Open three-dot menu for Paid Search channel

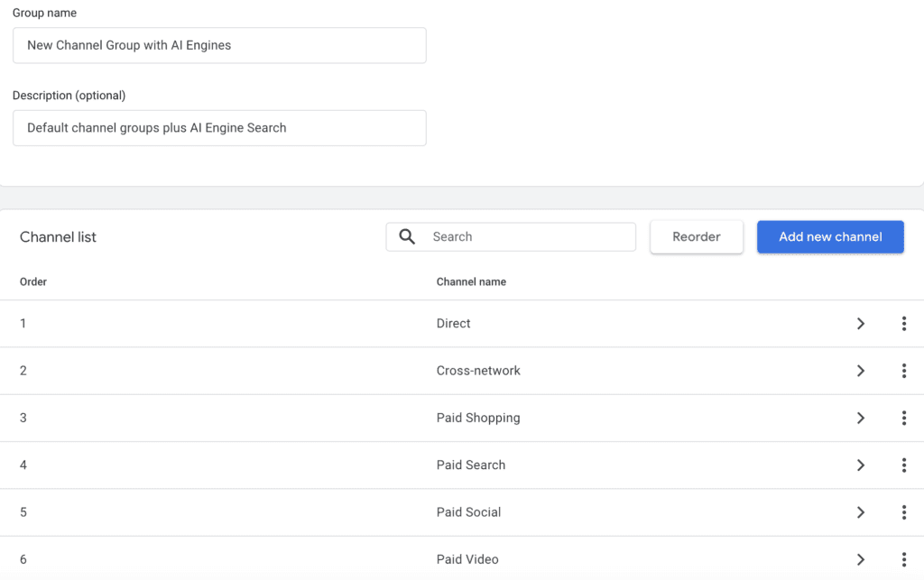(x=903, y=465)
